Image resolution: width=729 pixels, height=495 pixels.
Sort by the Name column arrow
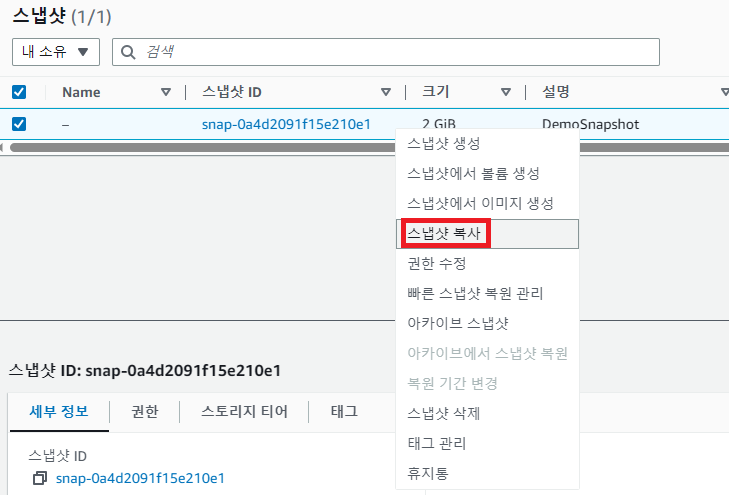point(166,92)
